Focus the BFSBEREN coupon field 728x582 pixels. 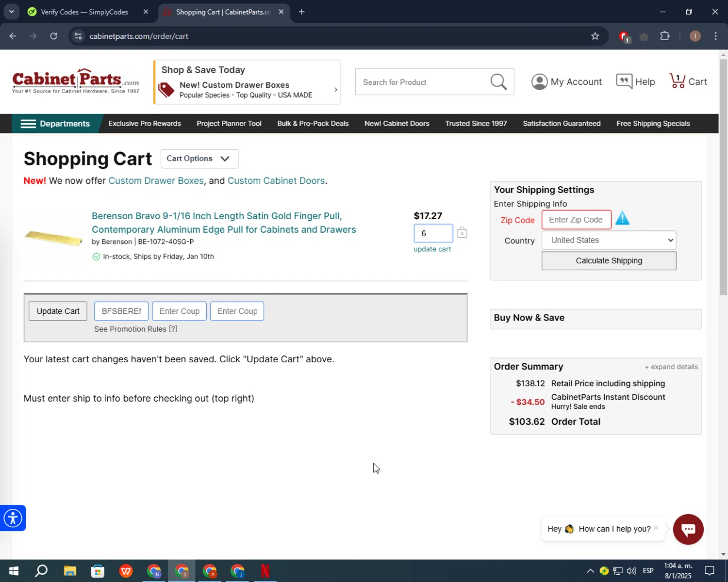[121, 311]
